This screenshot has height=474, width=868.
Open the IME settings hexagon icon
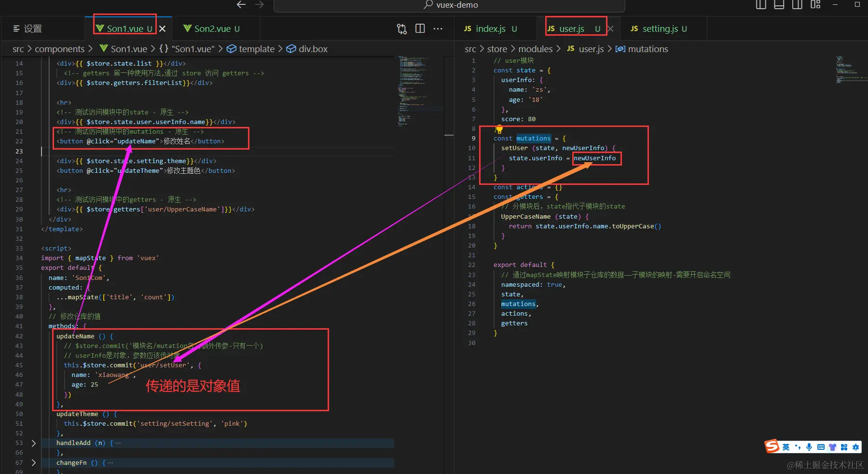pyautogui.click(x=855, y=447)
